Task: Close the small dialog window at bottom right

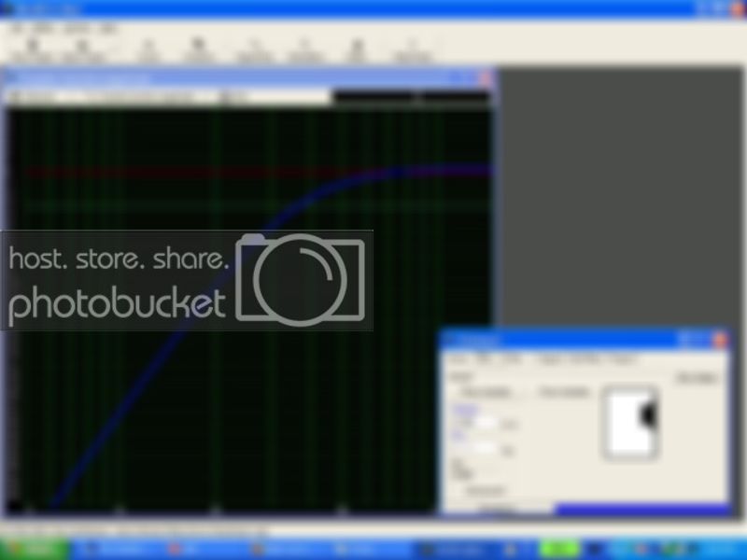Action: point(719,340)
